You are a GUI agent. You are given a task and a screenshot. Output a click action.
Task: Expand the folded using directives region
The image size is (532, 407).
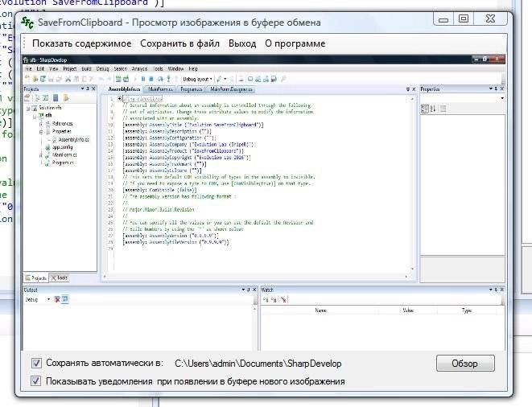119,98
